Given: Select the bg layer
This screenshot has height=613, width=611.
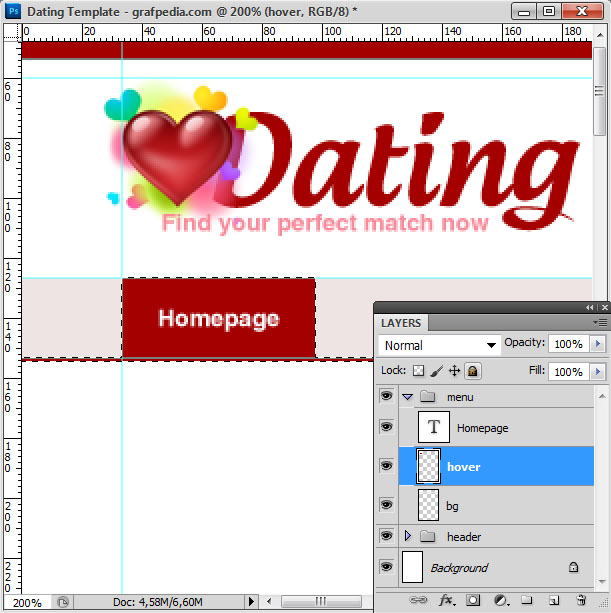Looking at the screenshot, I should coord(496,505).
